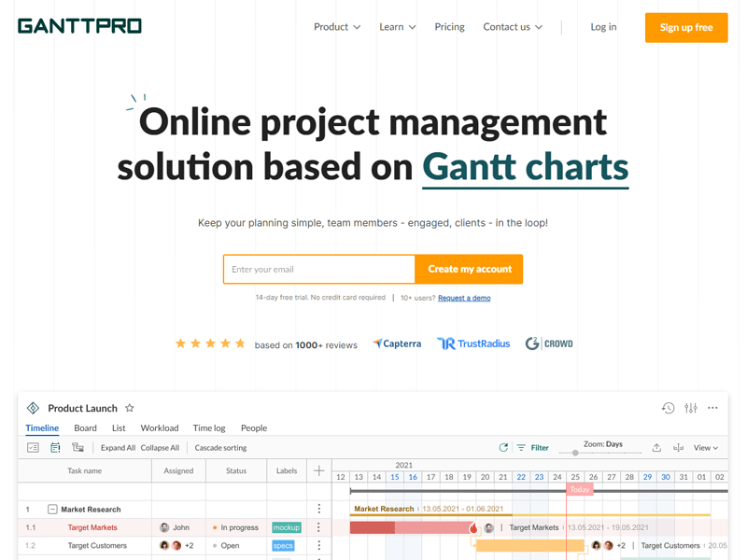This screenshot has width=747, height=560.
Task: Expand the Product dropdown menu
Action: point(337,27)
